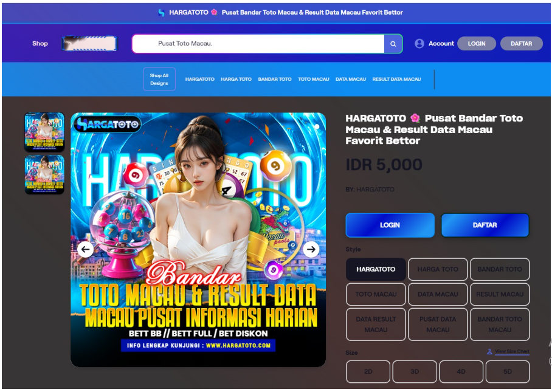Select the HARGA TOTO style option
This screenshot has height=392, width=552.
[x=438, y=269]
